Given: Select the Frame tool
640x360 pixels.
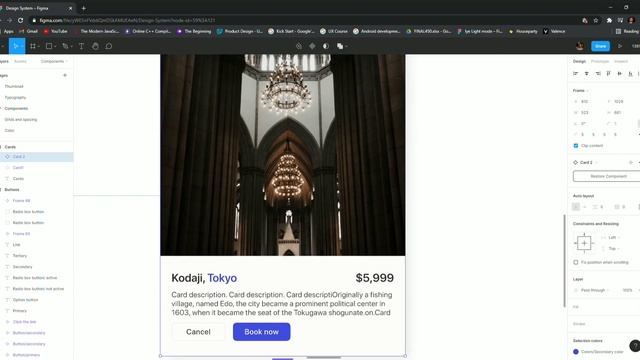Looking at the screenshot, I should [33, 47].
